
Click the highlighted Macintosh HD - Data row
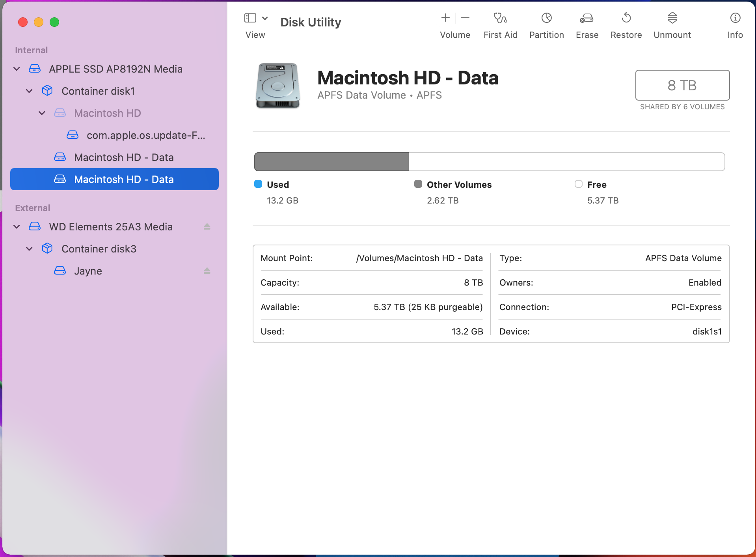pyautogui.click(x=114, y=179)
